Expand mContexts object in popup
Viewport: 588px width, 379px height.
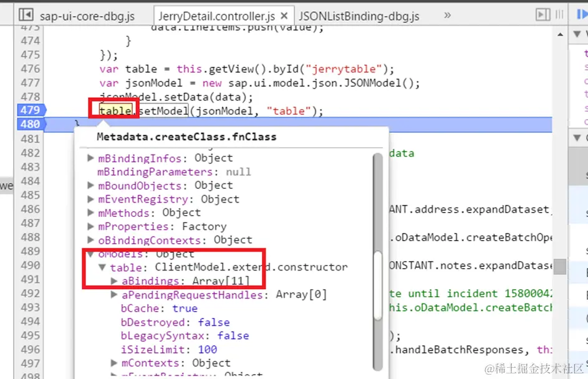[114, 363]
